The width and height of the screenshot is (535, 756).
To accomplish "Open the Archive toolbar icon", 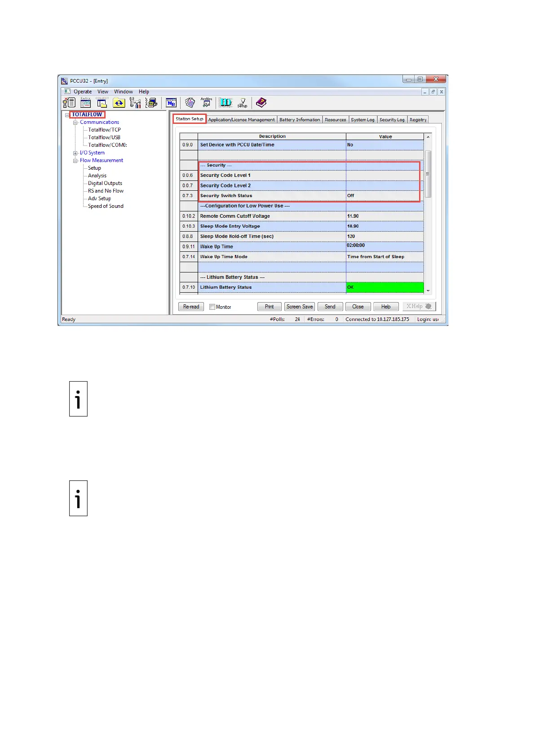I will [x=206, y=103].
